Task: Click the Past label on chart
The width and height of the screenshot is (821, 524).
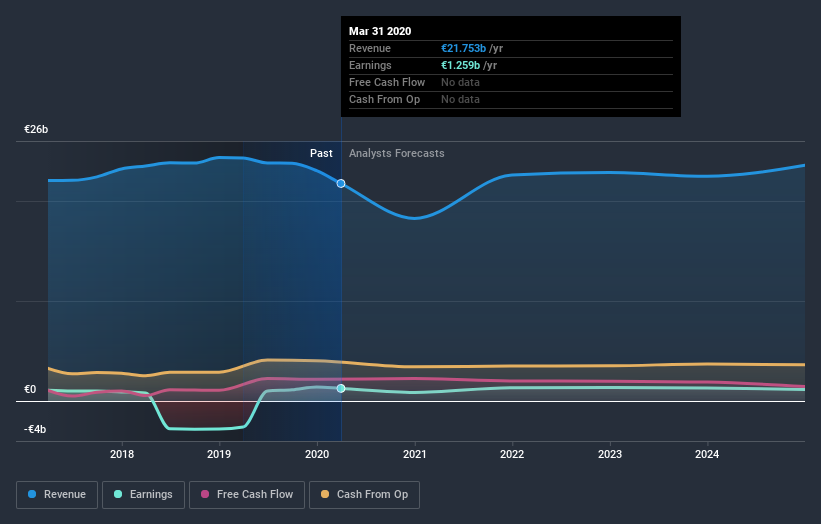Action: (321, 153)
